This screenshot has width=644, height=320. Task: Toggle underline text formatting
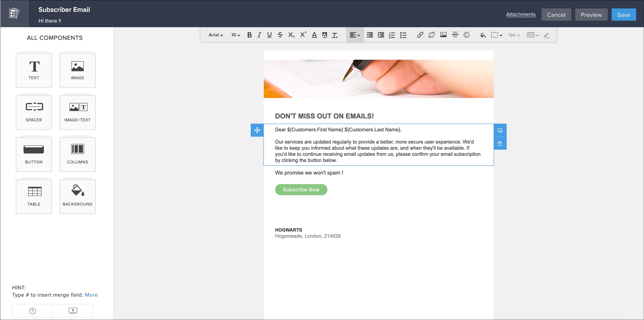pos(269,35)
